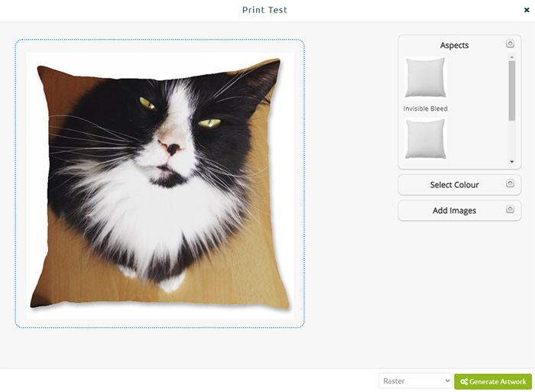Collapse the Aspects panel using its corner icon
The image size is (535, 392).
[510, 44]
